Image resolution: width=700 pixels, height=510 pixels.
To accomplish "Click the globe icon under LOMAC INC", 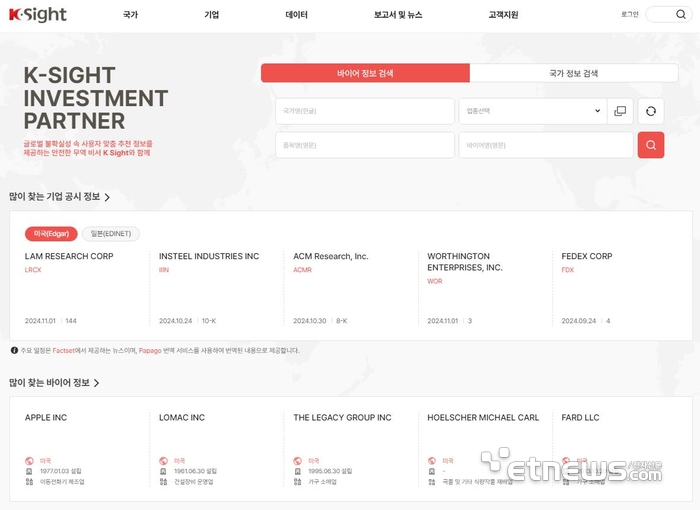I will point(163,461).
